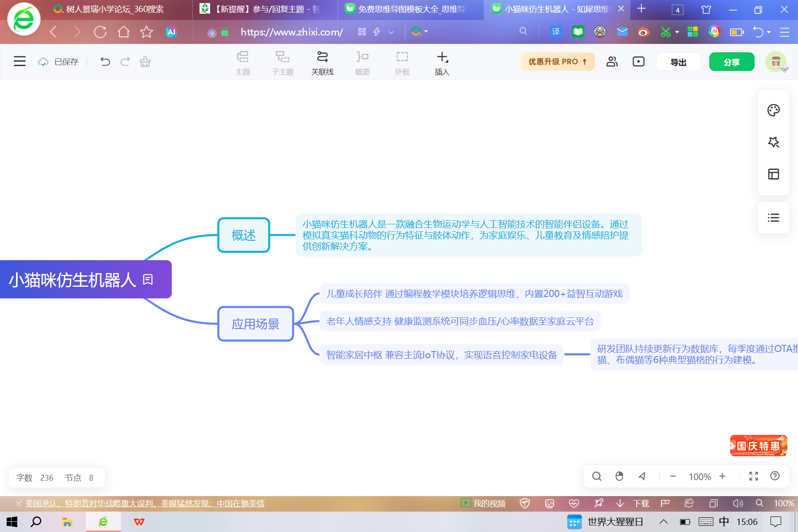Add a 子主题 subtopic node
Screen dimensions: 798x532
click(282, 63)
